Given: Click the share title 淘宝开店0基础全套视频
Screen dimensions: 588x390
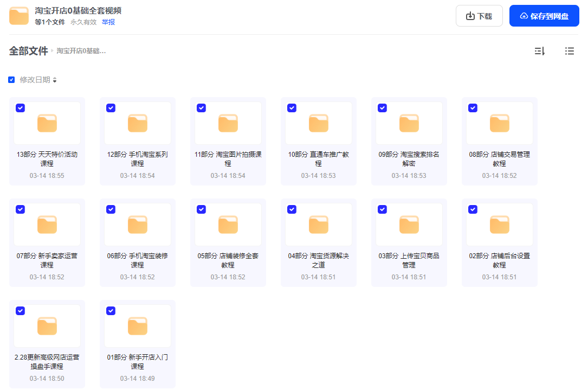Looking at the screenshot, I should point(78,11).
